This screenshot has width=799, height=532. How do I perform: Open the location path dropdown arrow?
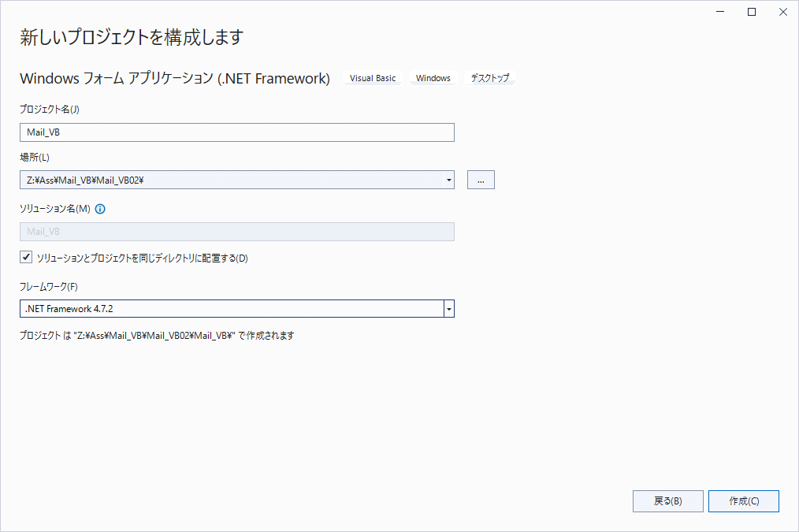click(x=448, y=180)
